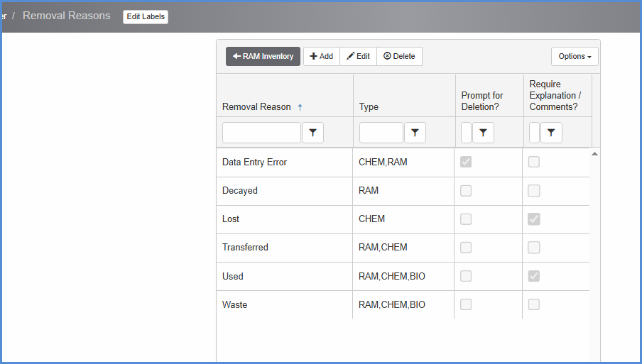Select the Transferred row
Image resolution: width=642 pixels, height=364 pixels.
tap(284, 248)
